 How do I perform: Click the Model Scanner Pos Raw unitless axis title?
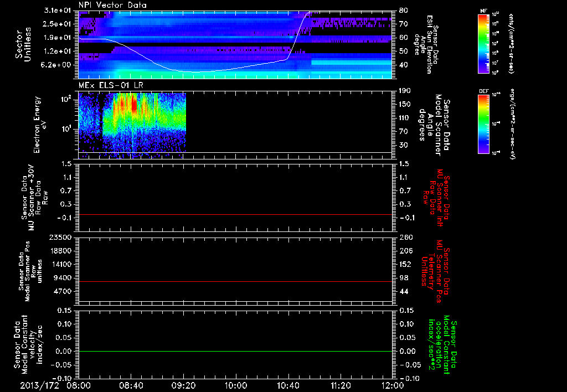(x=30, y=271)
